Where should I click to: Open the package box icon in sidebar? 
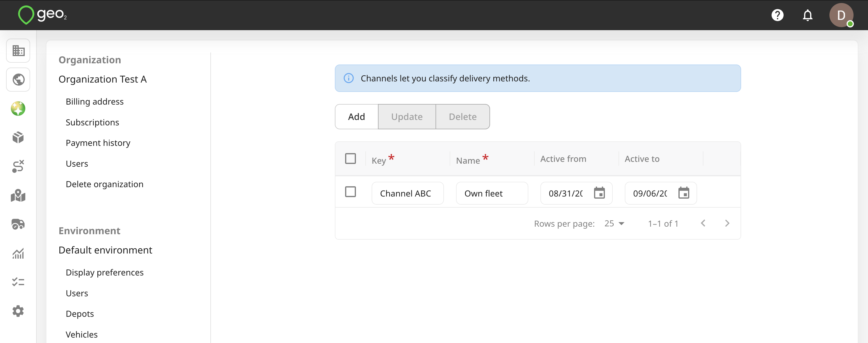(x=18, y=137)
